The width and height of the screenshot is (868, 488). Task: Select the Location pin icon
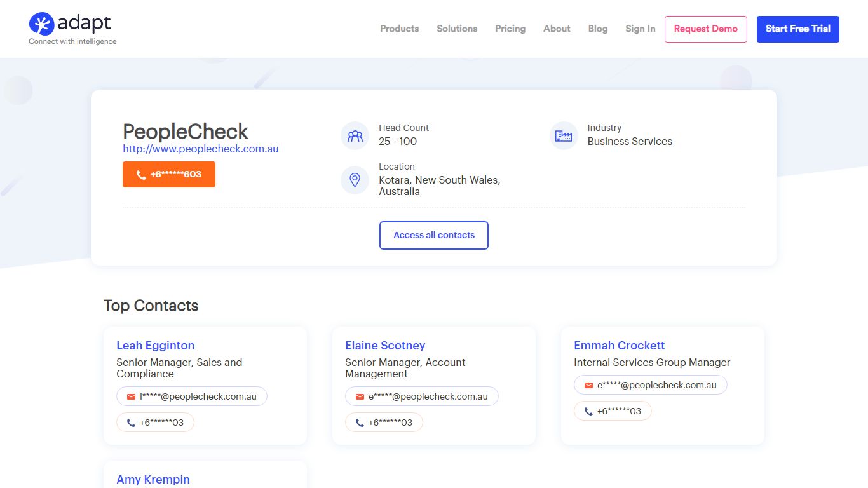355,180
